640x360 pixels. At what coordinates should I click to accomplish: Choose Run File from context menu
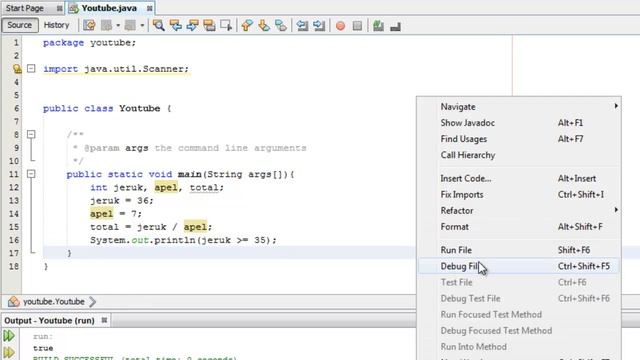pos(519,250)
